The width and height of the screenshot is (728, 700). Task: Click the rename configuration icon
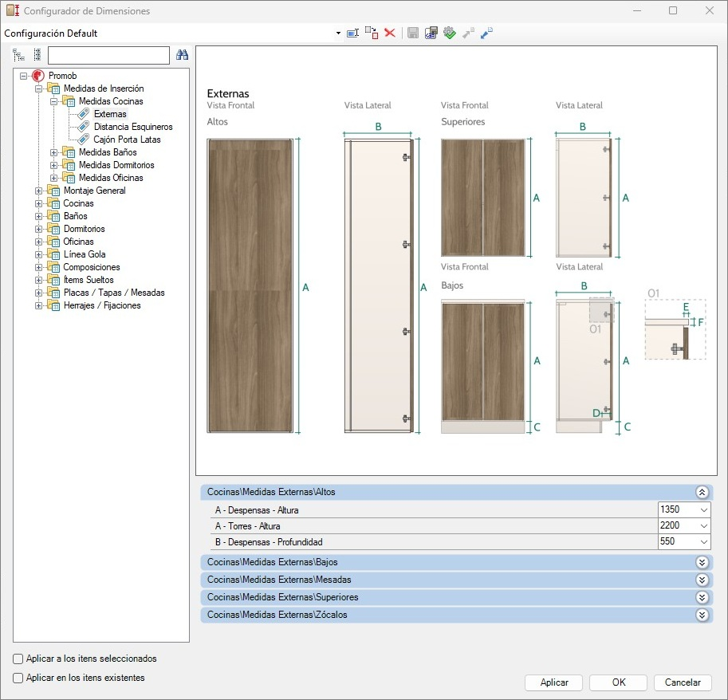point(352,33)
